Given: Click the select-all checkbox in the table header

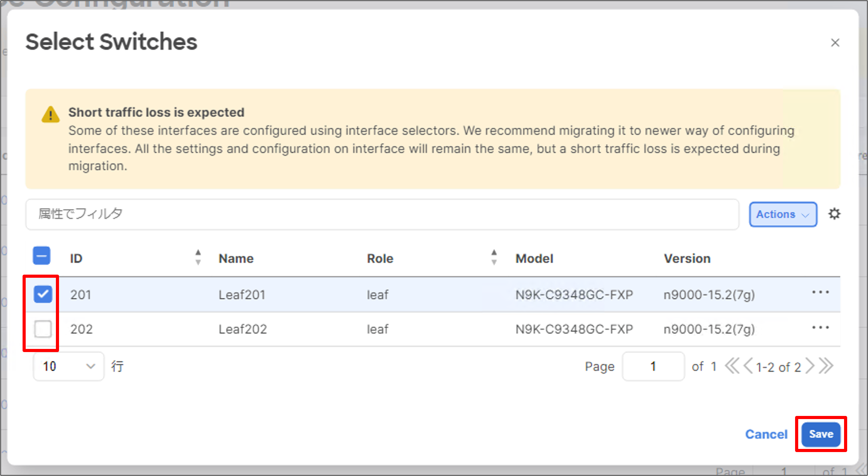Looking at the screenshot, I should pyautogui.click(x=41, y=256).
